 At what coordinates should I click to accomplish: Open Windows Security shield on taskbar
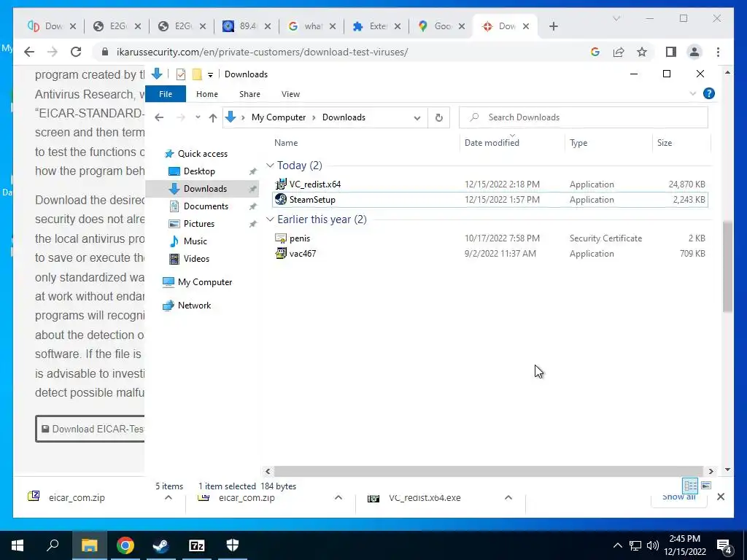(x=233, y=545)
